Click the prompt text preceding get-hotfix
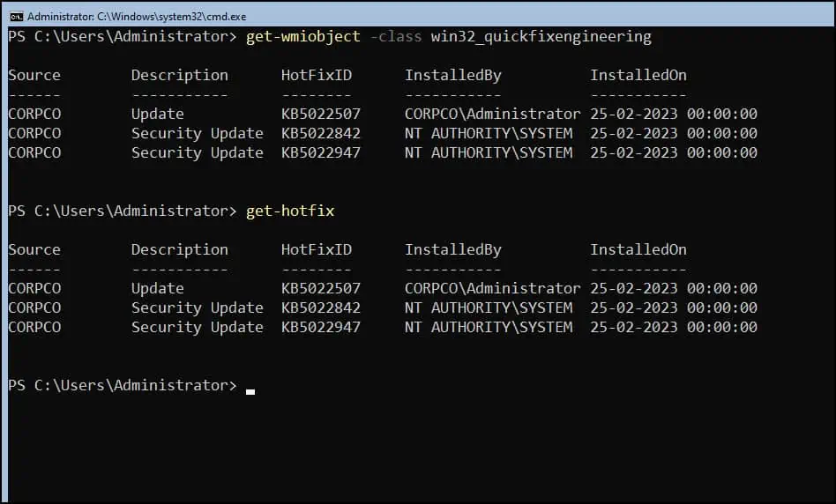Image resolution: width=836 pixels, height=504 pixels. pos(123,211)
